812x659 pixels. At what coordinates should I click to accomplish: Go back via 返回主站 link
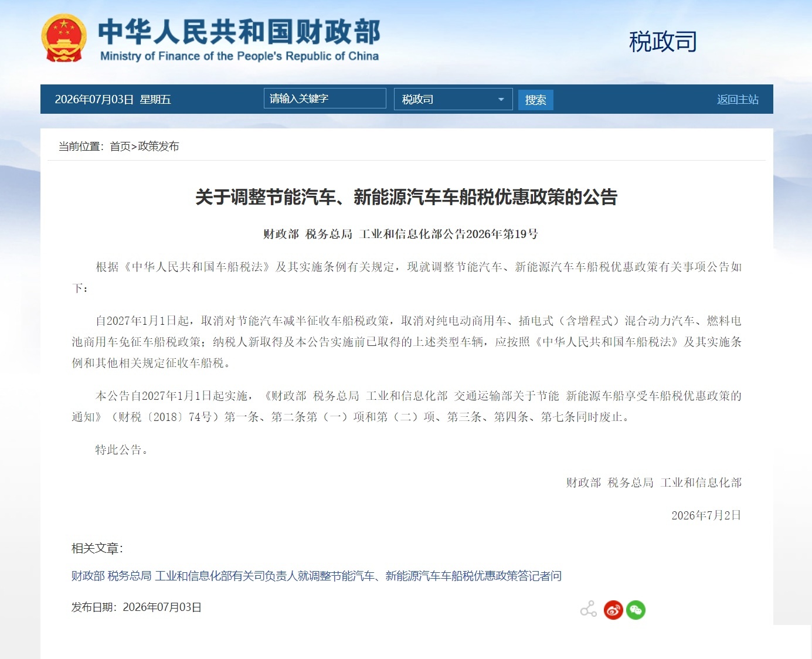click(738, 100)
